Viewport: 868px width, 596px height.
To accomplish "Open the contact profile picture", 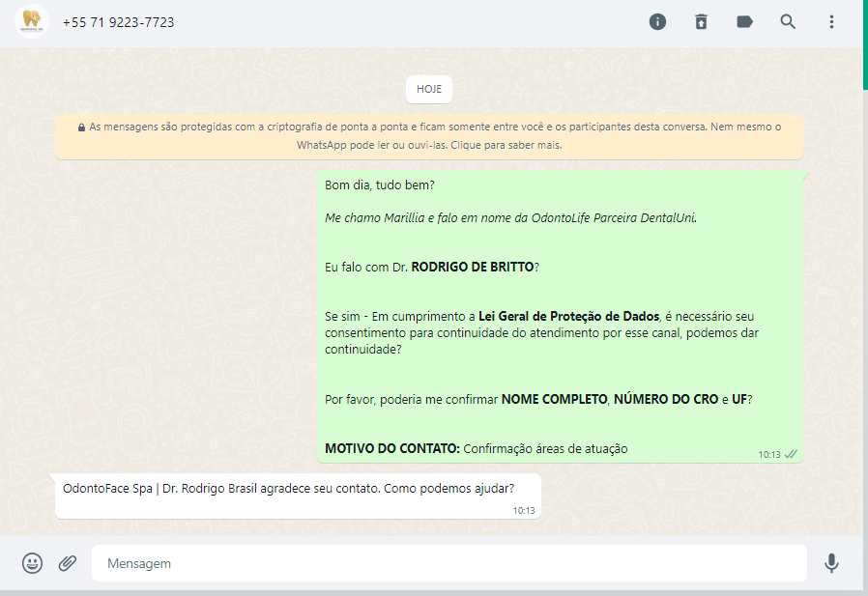I will pos(32,21).
